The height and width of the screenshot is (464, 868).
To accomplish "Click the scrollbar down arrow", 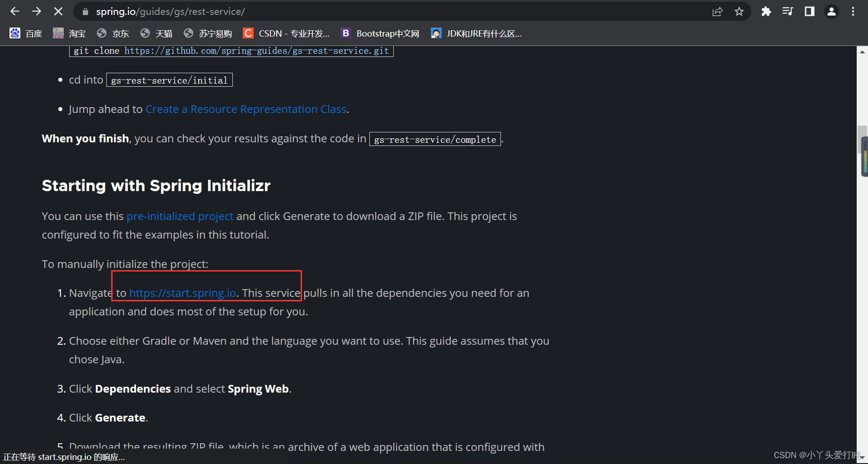I will (862, 458).
